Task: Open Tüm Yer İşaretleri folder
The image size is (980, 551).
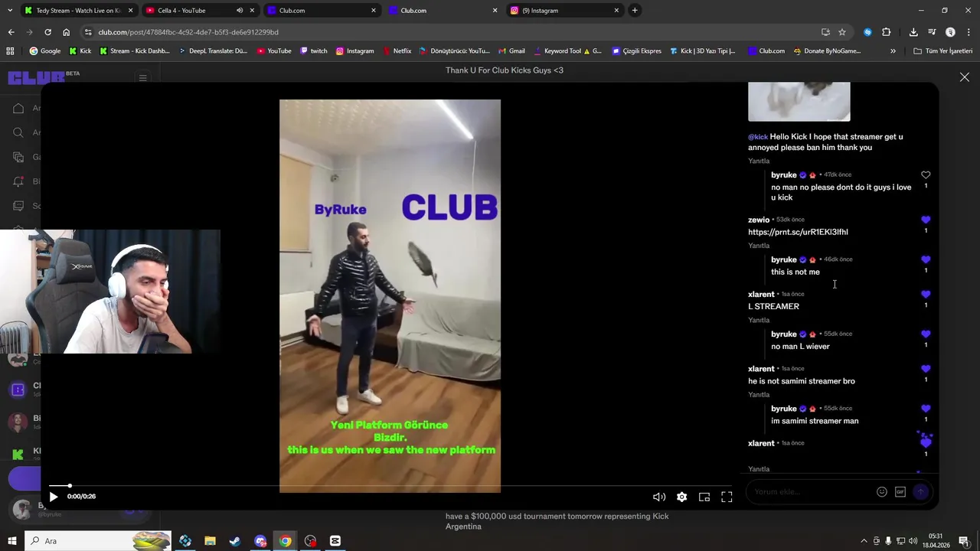Action: click(x=943, y=51)
